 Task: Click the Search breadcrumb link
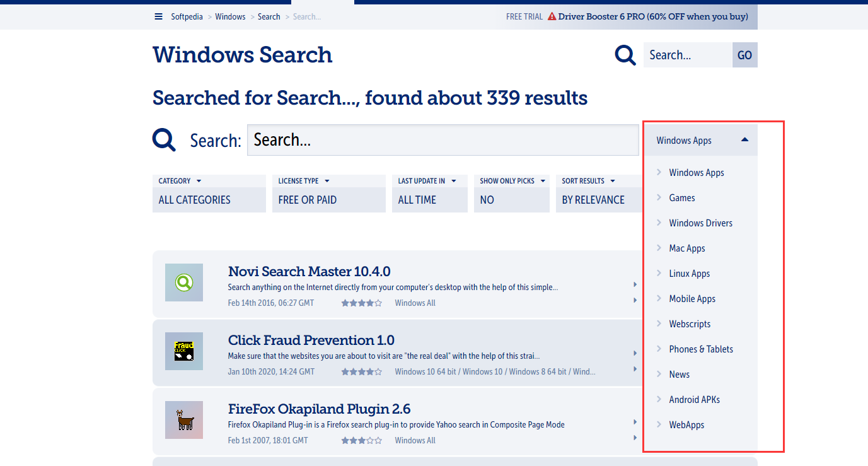269,16
